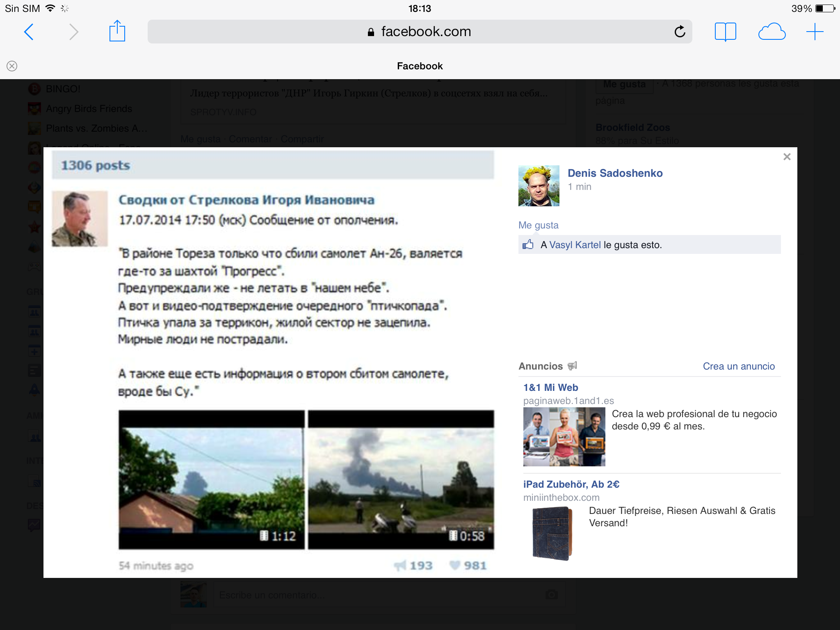
Task: Tap the Safari back arrow
Action: click(x=29, y=32)
